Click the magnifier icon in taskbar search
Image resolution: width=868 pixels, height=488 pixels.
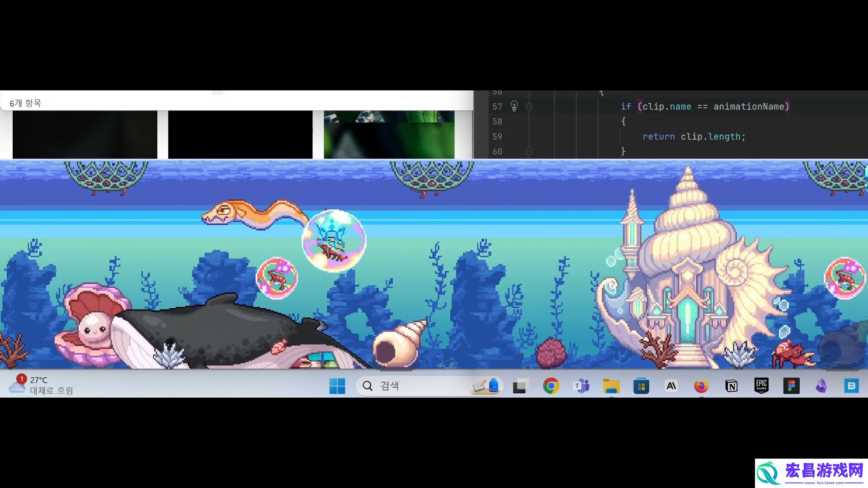368,386
